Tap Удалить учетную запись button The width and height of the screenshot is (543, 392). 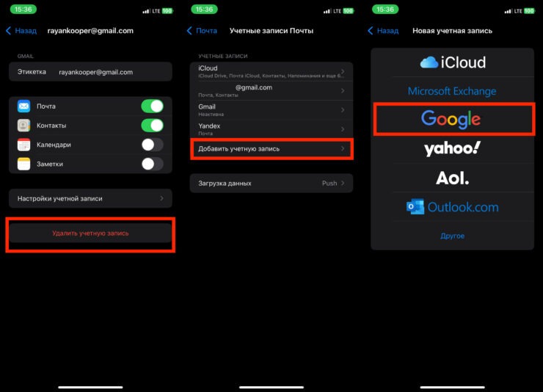90,233
